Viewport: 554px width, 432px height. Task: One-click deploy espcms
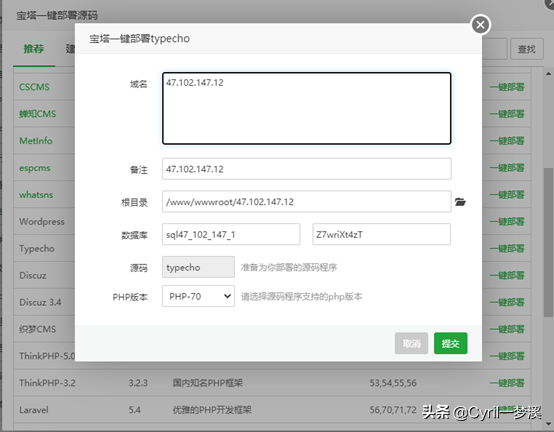point(507,167)
